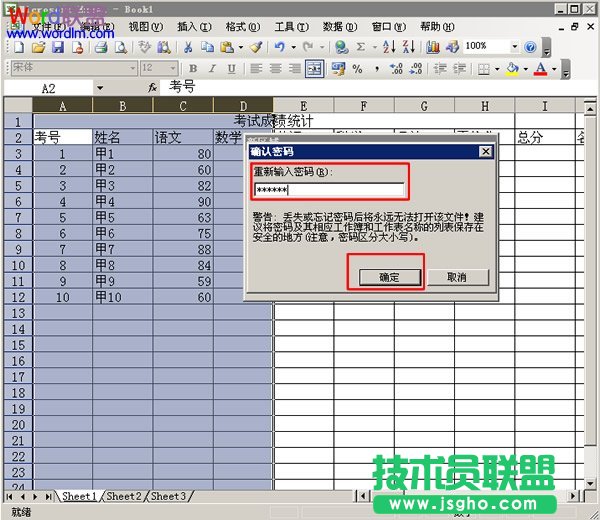600x520 pixels.
Task: Open the Chart Wizard icon
Action: tap(432, 47)
